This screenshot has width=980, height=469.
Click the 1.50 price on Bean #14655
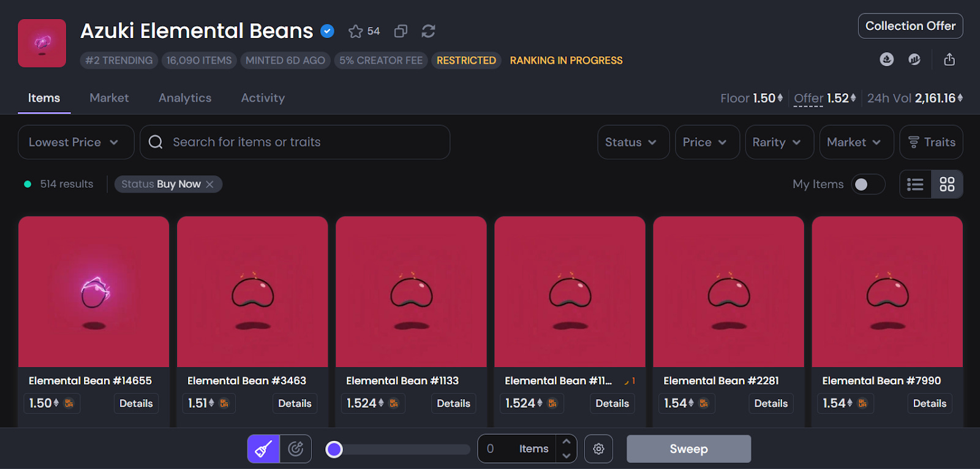point(44,403)
